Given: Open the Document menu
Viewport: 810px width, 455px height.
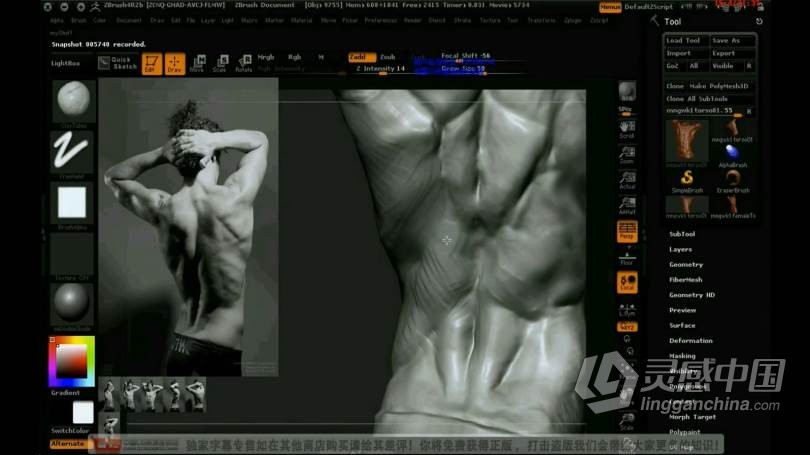Looking at the screenshot, I should 129,21.
